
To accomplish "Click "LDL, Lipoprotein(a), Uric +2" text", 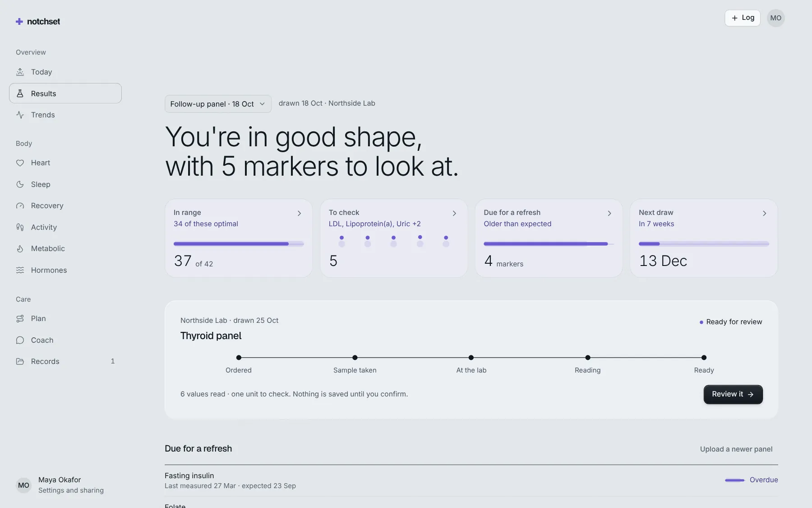I will (374, 224).
